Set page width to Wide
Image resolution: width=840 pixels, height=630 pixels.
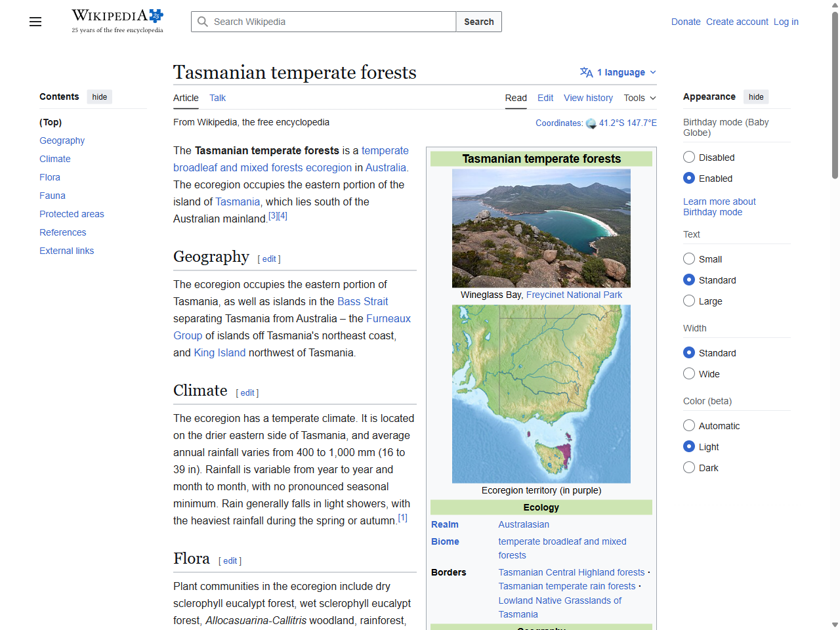[689, 373]
